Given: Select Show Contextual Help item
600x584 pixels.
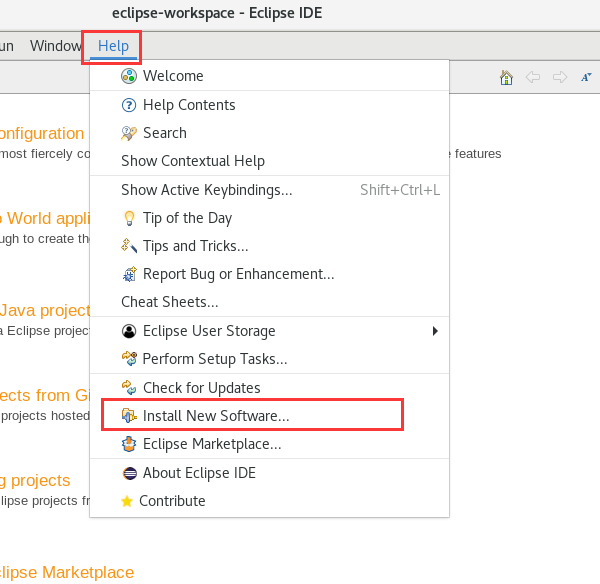Looking at the screenshot, I should coord(192,161).
